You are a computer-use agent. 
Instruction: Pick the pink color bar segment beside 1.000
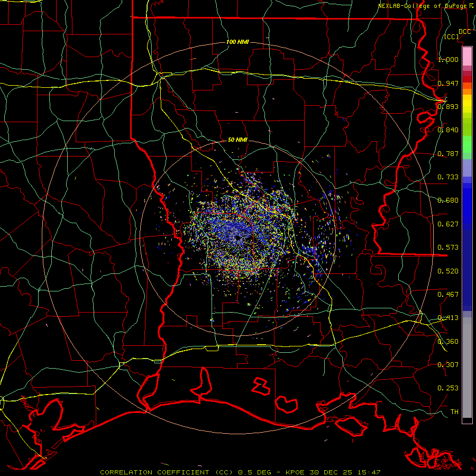pyautogui.click(x=467, y=57)
